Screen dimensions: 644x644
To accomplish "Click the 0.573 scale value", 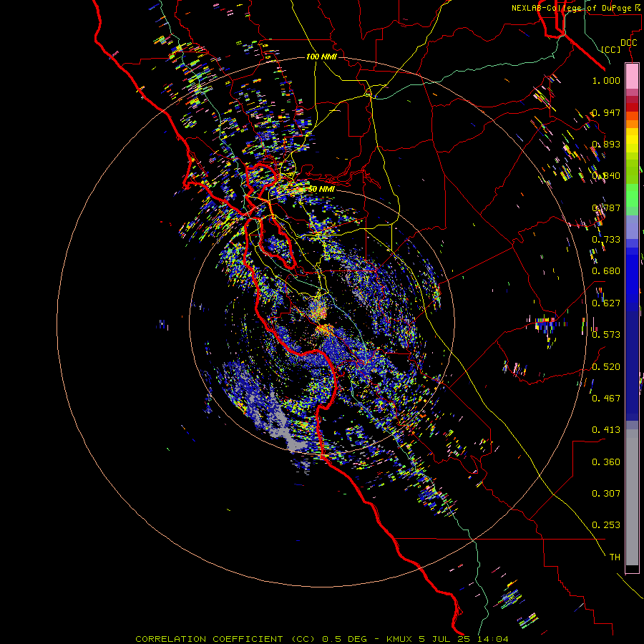I will pos(606,335).
